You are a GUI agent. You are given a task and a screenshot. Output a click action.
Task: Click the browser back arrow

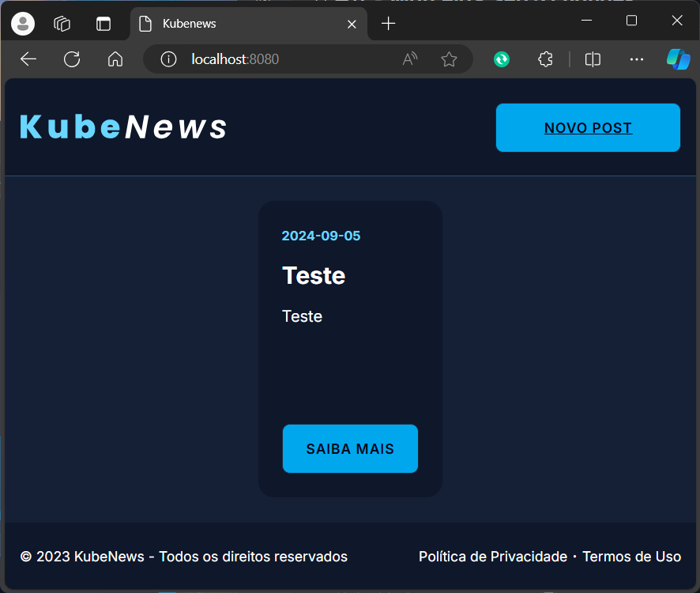[x=28, y=59]
